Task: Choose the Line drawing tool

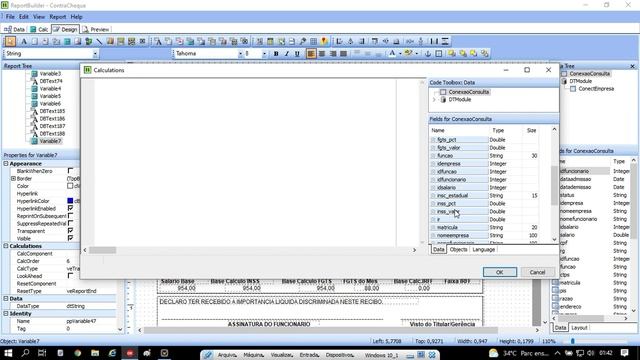Action: (x=99, y=41)
